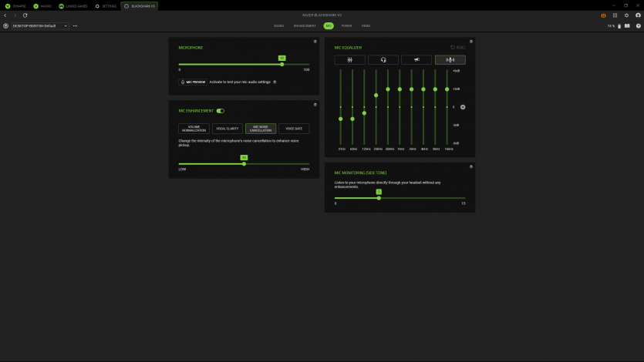Choose the headset mic equalizer preset

pos(383,59)
